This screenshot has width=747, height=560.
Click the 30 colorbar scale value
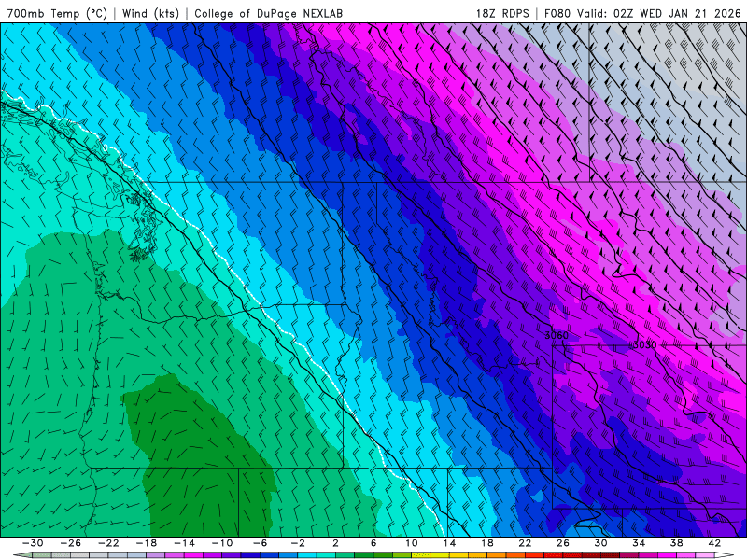pos(600,543)
